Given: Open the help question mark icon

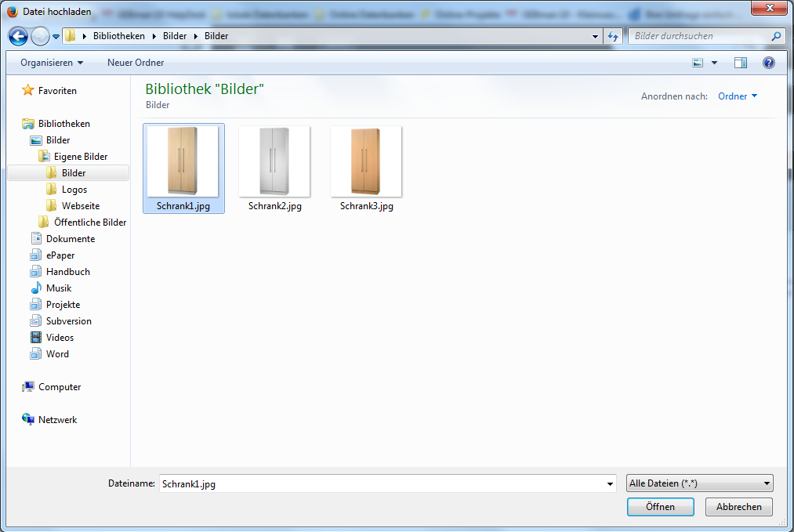Looking at the screenshot, I should (x=768, y=63).
